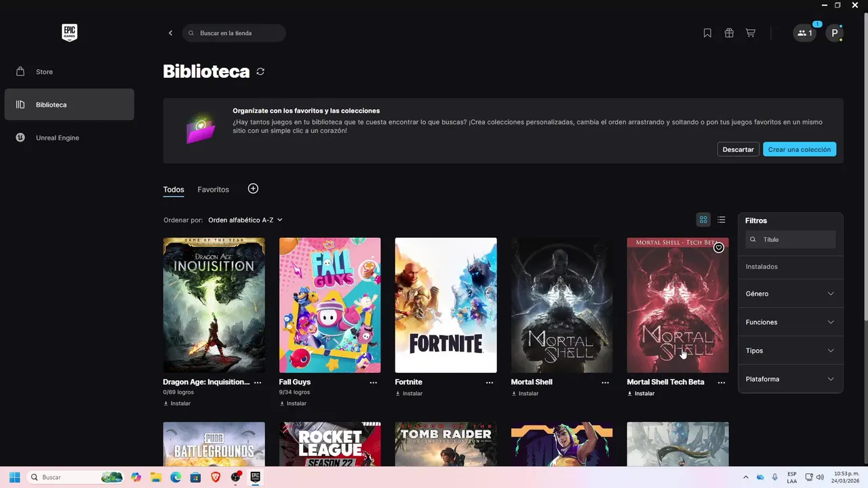This screenshot has height=488, width=868.
Task: Click the Windows taskbar Buscar search box
Action: (76, 477)
